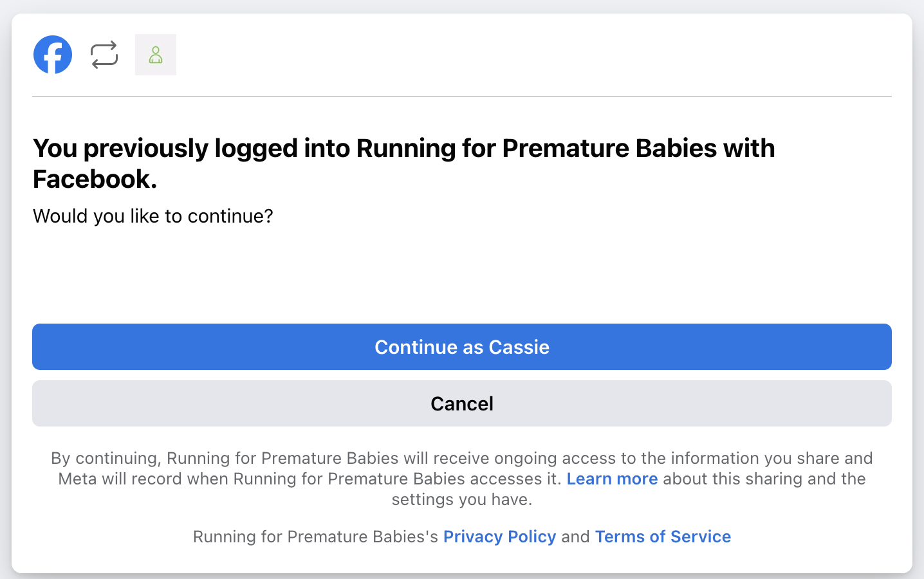Click the green person app icon
Image resolution: width=924 pixels, height=579 pixels.
coord(156,55)
